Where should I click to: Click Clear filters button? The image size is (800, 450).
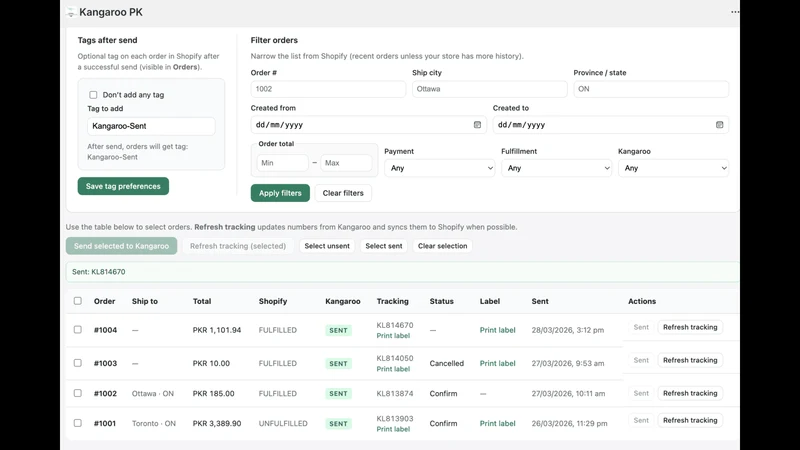coord(343,193)
